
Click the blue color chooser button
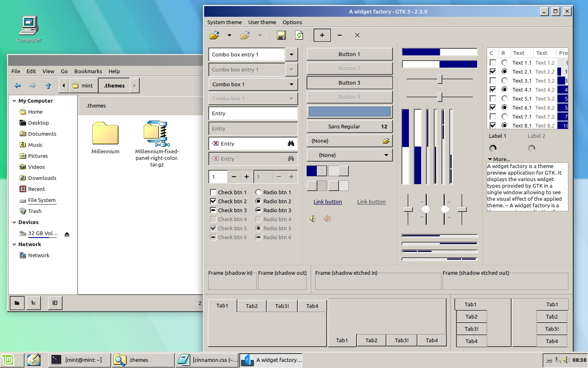coord(350,112)
